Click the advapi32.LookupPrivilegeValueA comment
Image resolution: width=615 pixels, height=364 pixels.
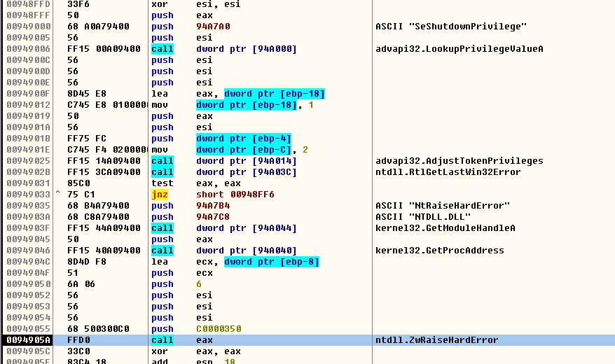[459, 49]
